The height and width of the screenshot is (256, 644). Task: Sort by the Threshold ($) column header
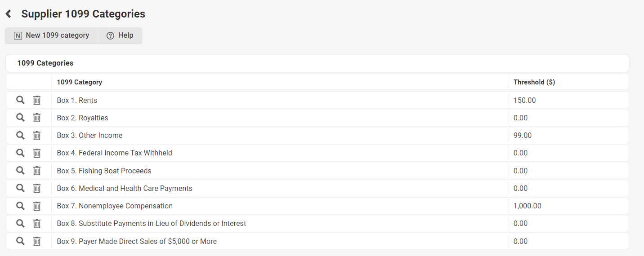click(x=534, y=82)
